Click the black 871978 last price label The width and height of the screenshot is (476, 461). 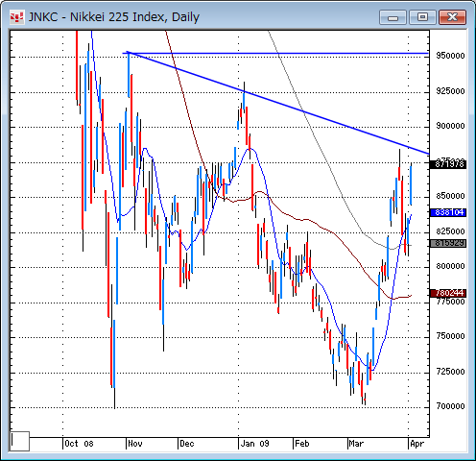(448, 164)
